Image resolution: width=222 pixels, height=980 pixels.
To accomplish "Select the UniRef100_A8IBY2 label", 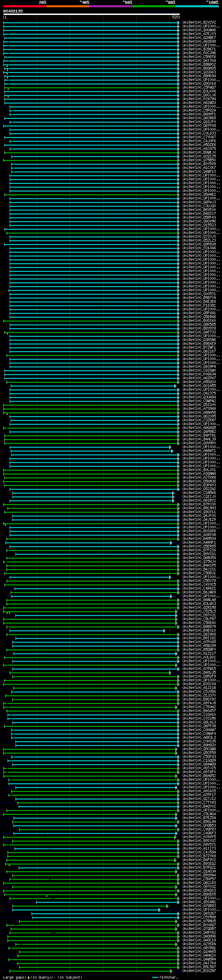I will pyautogui.click(x=199, y=500).
